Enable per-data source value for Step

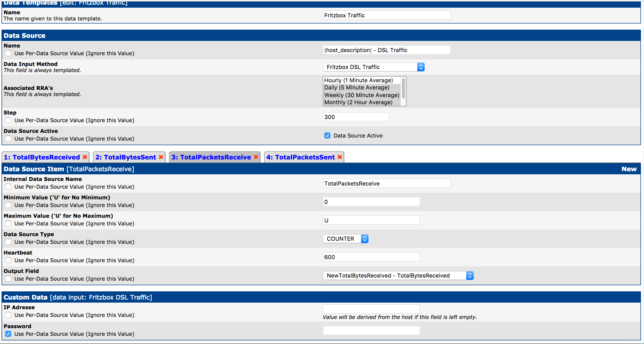(x=8, y=120)
